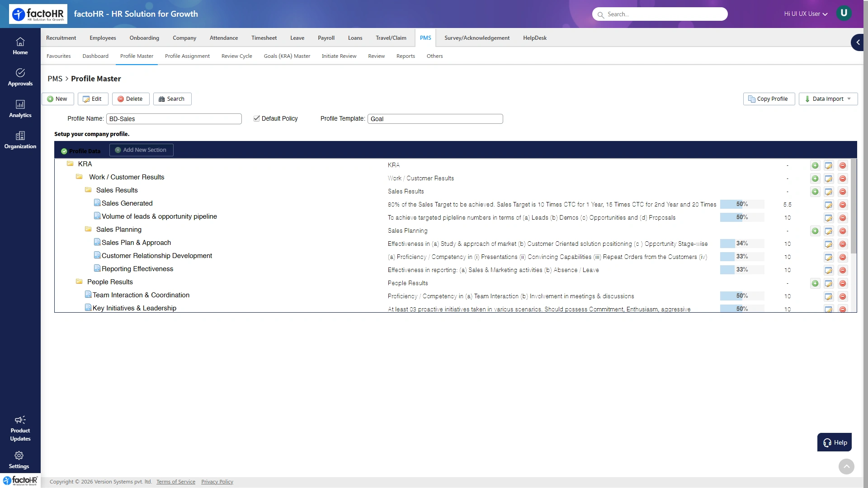Click the New button
This screenshot has height=488, width=868.
[57, 99]
